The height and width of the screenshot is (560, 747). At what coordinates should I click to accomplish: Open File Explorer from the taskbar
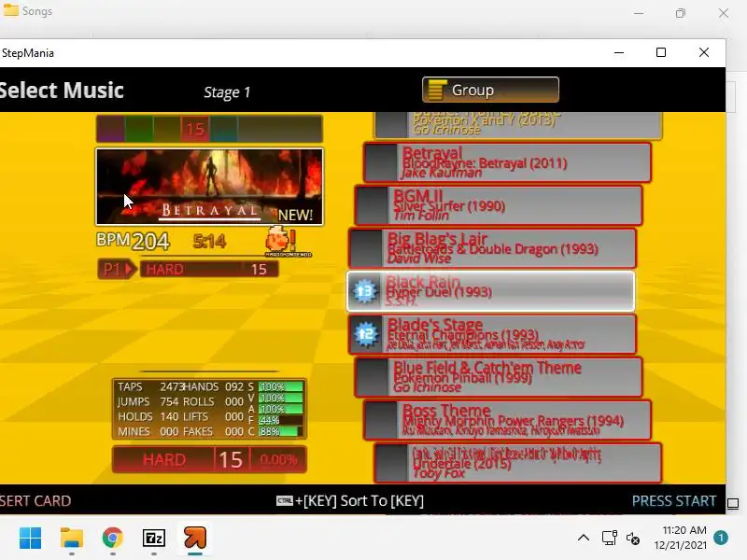pos(72,539)
